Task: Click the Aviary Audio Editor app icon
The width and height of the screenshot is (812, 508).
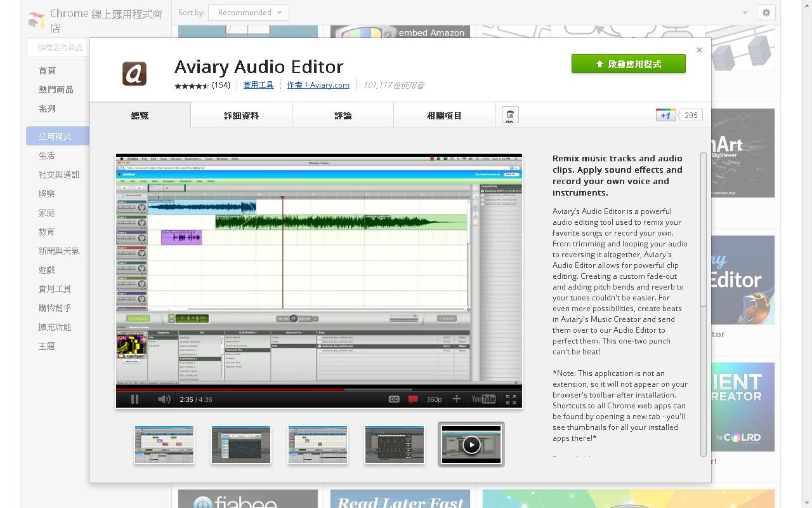Action: (x=134, y=74)
